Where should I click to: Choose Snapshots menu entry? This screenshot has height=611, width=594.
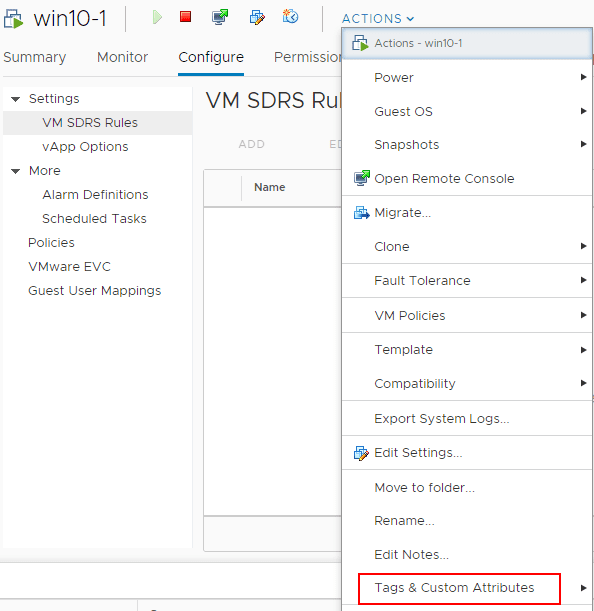click(x=467, y=145)
